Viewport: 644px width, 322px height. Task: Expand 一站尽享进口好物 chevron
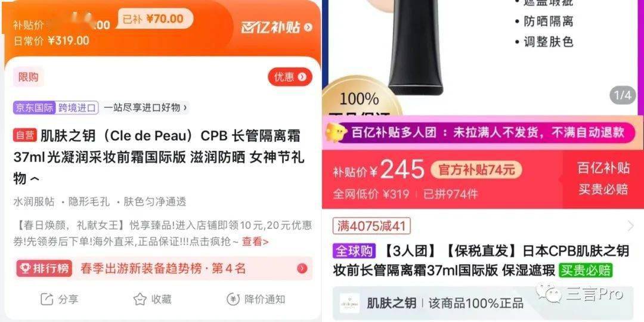(185, 108)
